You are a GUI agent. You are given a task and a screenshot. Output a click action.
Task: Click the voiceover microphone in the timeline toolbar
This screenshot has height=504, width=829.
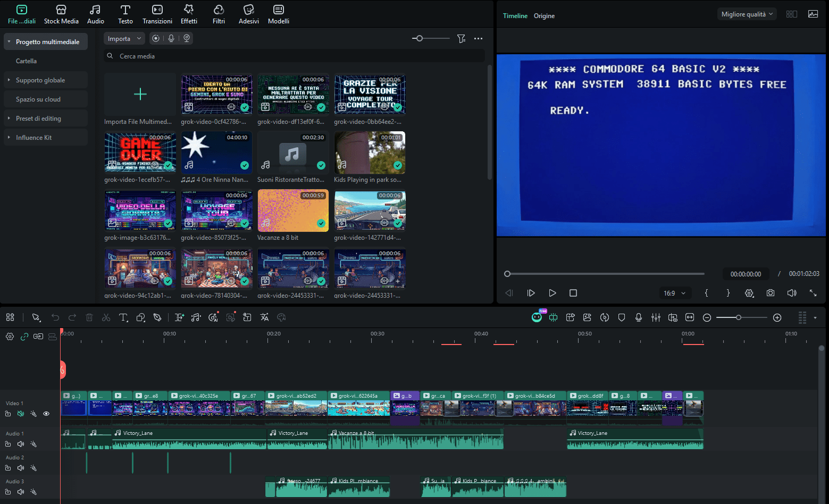click(x=639, y=317)
